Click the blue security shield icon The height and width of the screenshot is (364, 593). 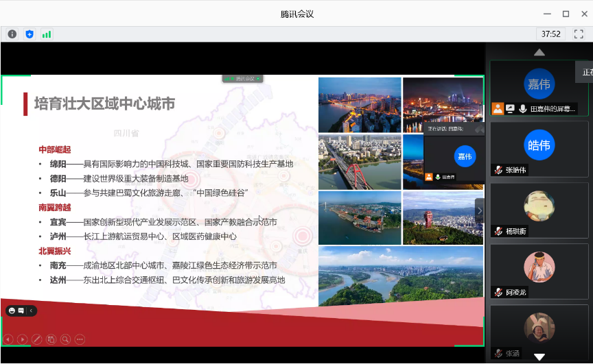tap(30, 34)
